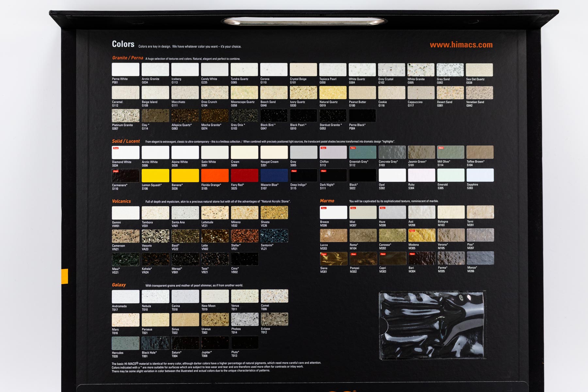Select the Siena M301 swatch
The height and width of the screenshot is (392, 588).
pos(334,258)
